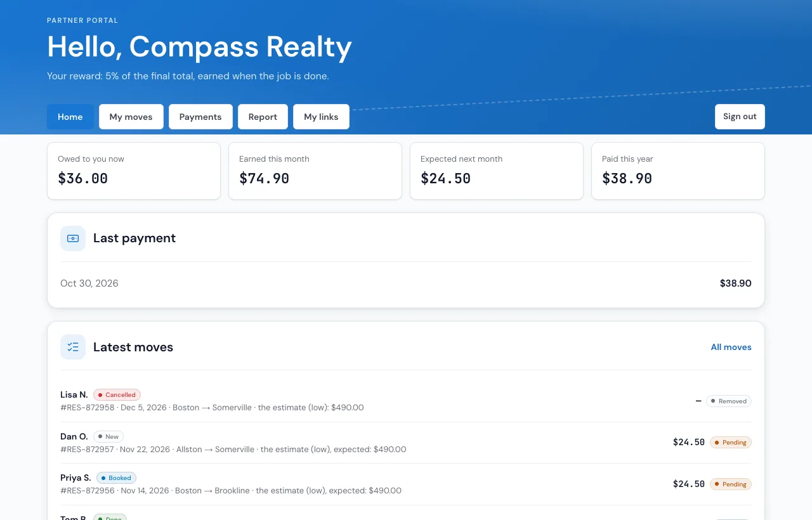This screenshot has width=812, height=520.
Task: Click the Sign out button
Action: click(740, 117)
